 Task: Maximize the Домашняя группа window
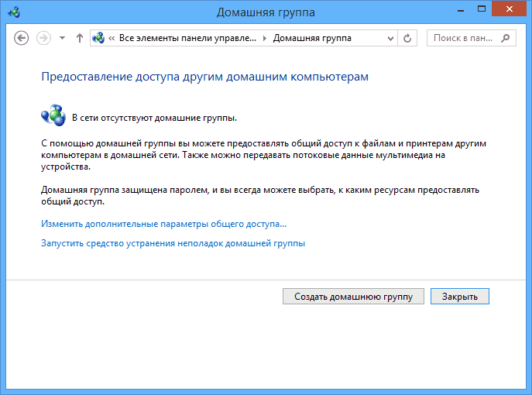(x=482, y=9)
